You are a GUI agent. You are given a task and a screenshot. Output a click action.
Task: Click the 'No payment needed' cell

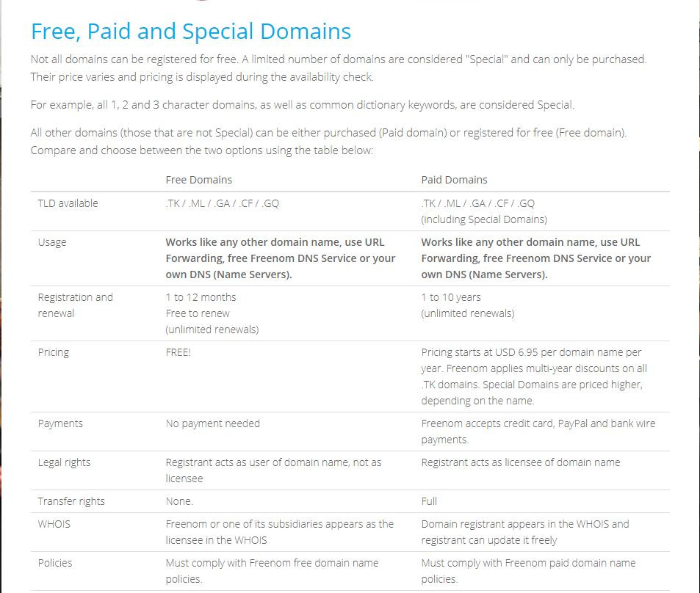[212, 423]
